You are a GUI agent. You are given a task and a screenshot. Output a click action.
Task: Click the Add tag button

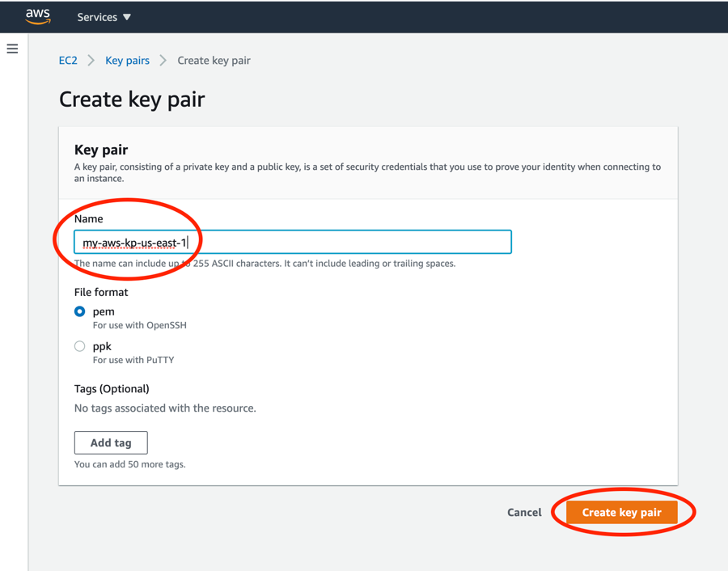(111, 442)
